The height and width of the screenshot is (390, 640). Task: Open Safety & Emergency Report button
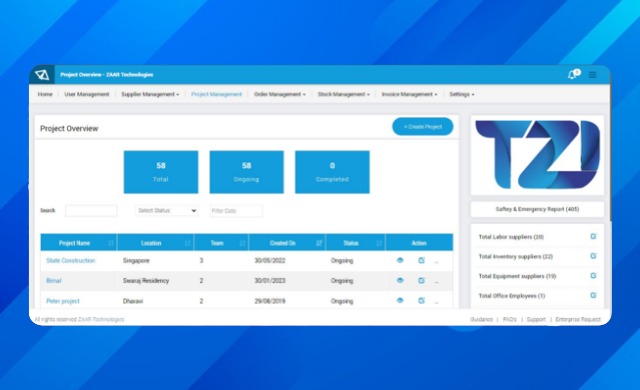click(x=537, y=209)
